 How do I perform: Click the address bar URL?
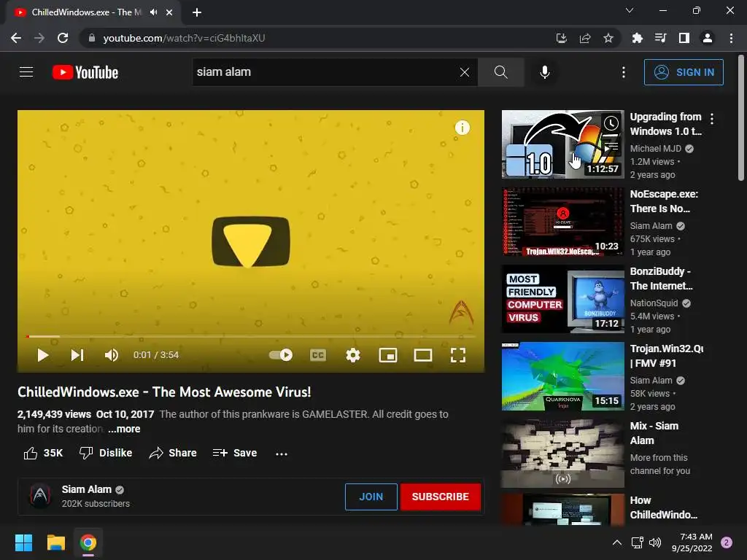184,38
